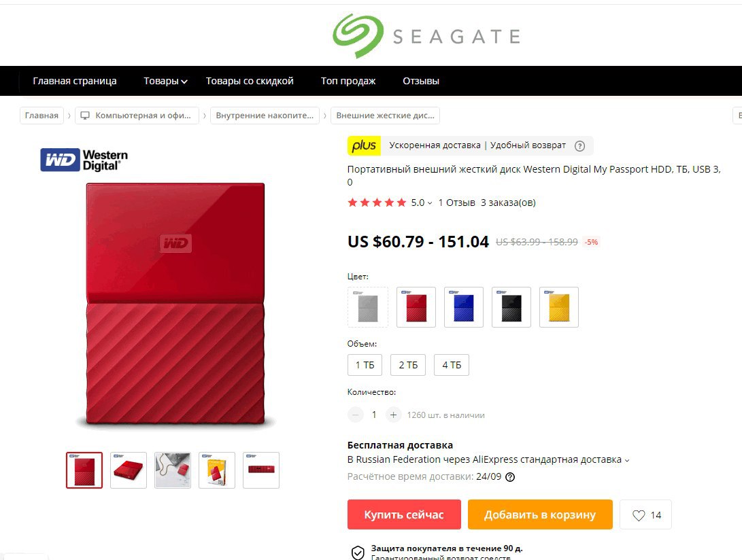This screenshot has height=560, width=742.
Task: Click the Seagate logo at top
Action: 426,36
